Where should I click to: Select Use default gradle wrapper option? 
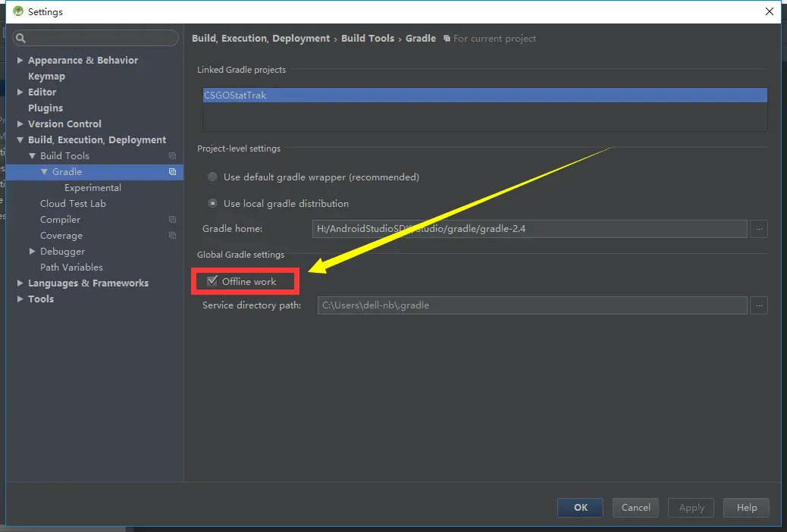pos(213,177)
